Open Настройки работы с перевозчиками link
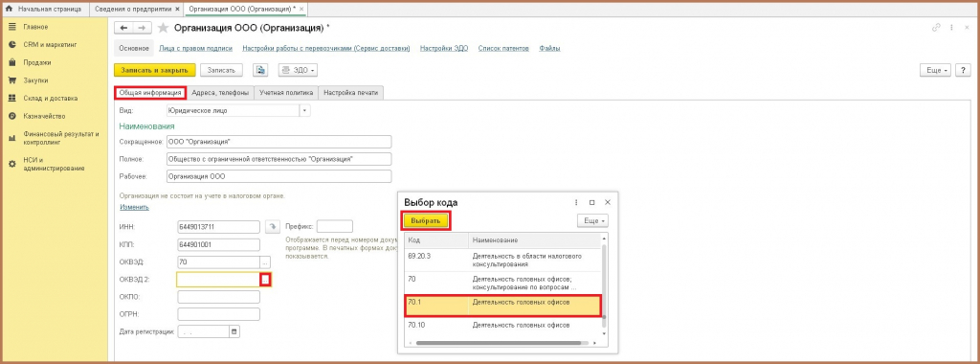This screenshot has width=980, height=364. (x=326, y=48)
